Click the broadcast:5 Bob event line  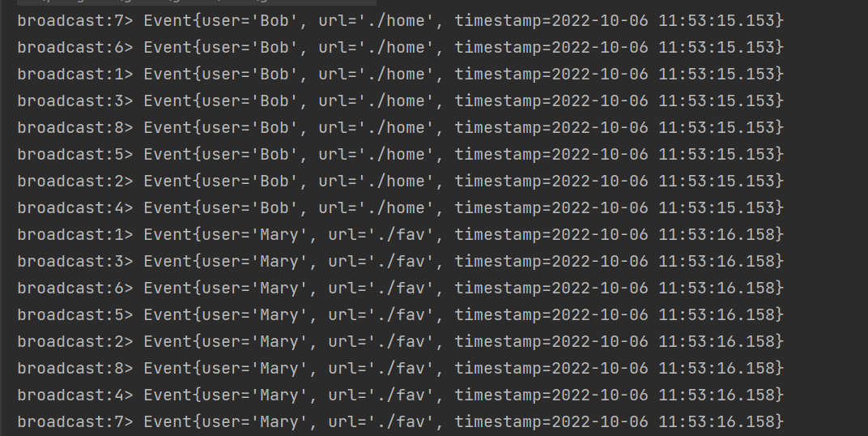click(400, 155)
